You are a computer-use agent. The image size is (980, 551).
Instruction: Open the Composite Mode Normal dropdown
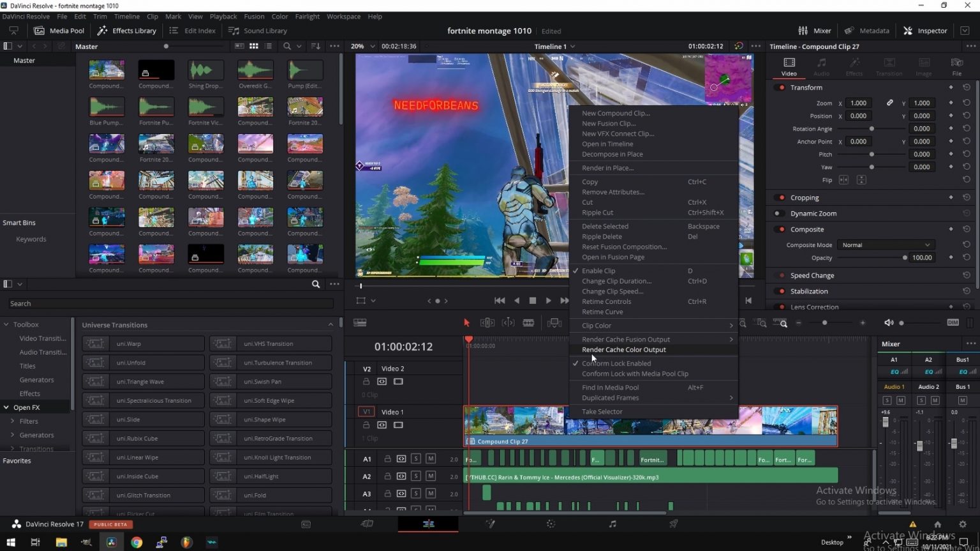pyautogui.click(x=886, y=245)
